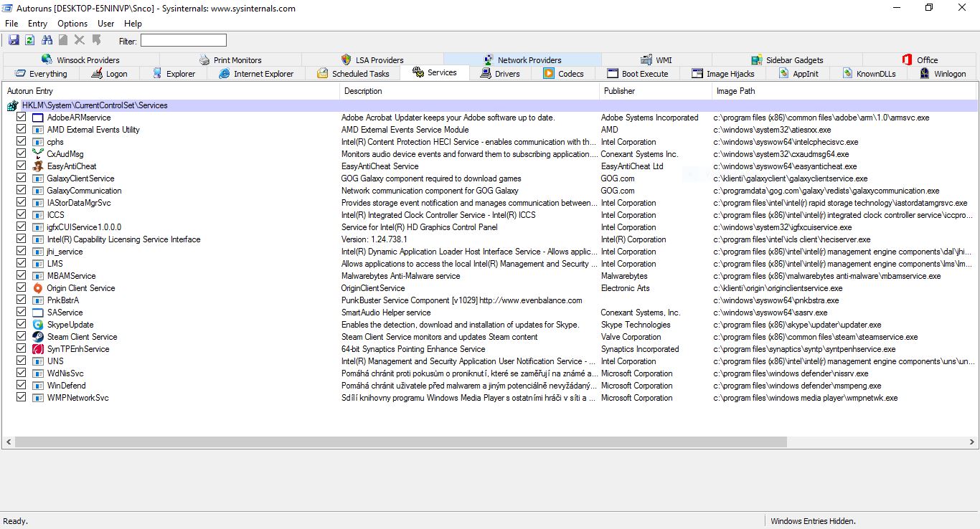This screenshot has height=529, width=980.
Task: Open the Options menu
Action: (x=72, y=24)
